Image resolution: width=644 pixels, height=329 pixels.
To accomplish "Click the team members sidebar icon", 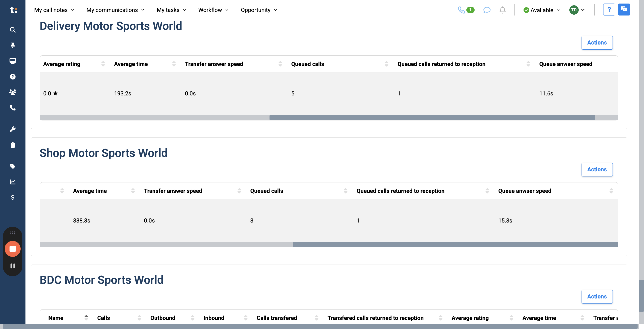I will point(12,92).
